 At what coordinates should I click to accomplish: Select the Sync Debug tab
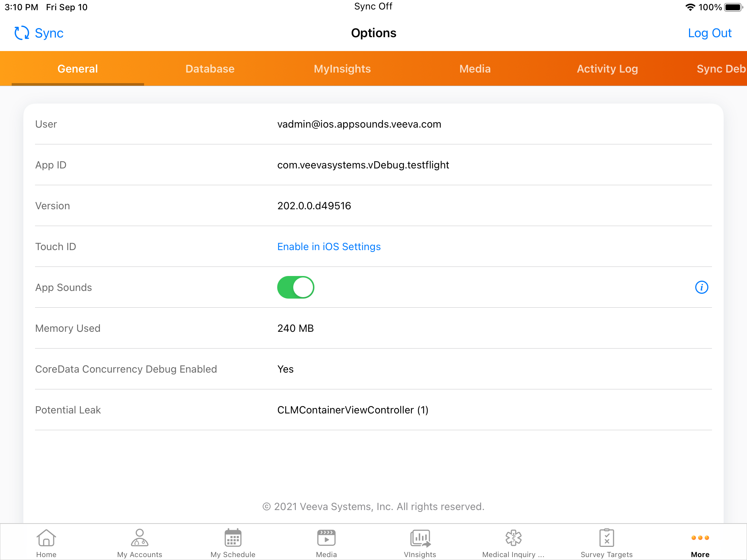click(720, 69)
